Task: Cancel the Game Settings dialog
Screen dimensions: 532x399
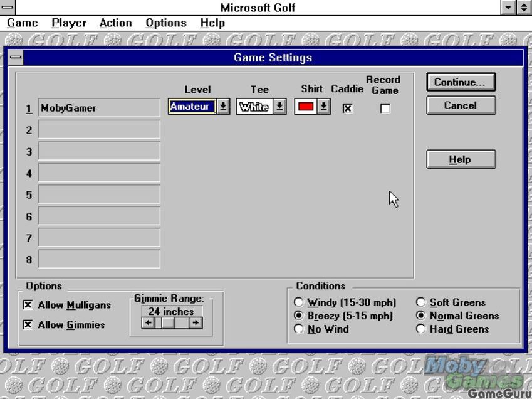Action: tap(461, 105)
